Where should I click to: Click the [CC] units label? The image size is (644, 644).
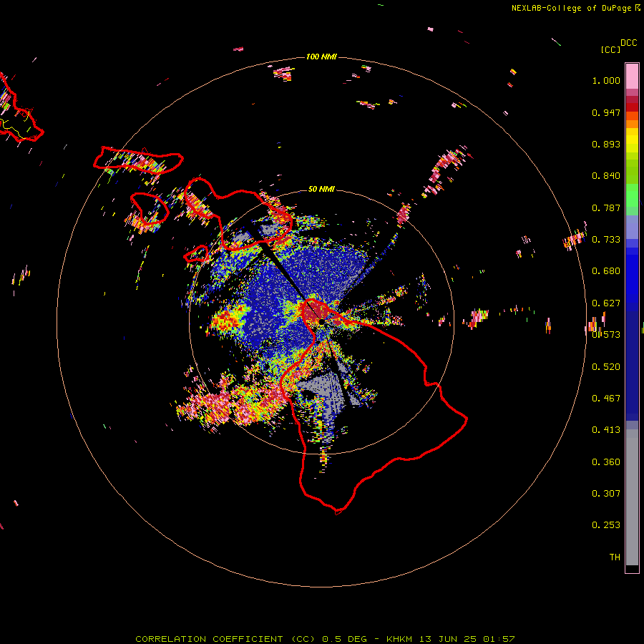(x=610, y=49)
